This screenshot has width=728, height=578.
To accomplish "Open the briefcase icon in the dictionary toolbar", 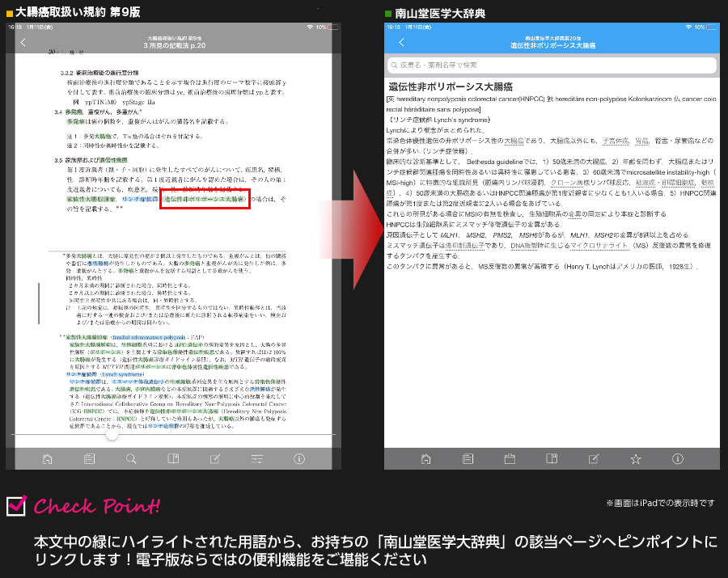I will coord(510,458).
